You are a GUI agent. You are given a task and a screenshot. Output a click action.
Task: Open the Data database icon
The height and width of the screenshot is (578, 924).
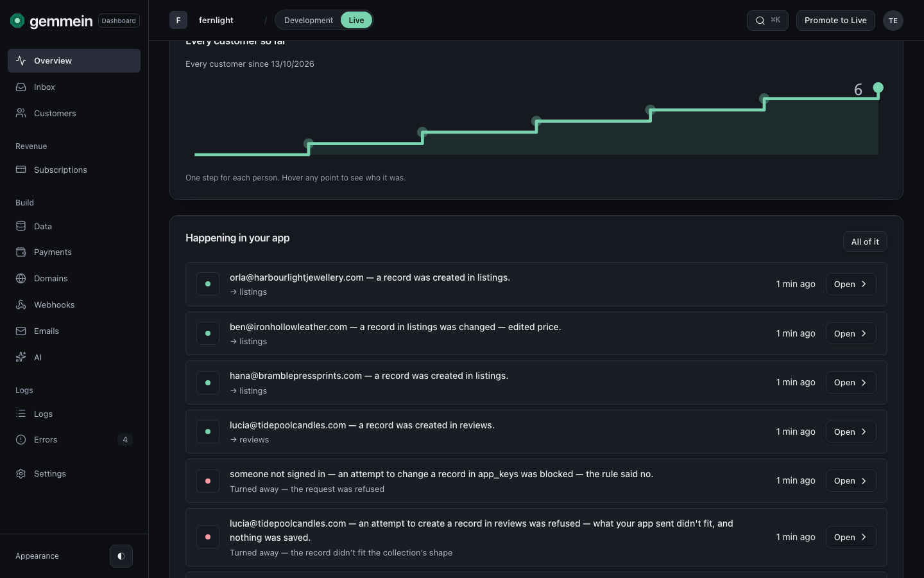click(21, 226)
